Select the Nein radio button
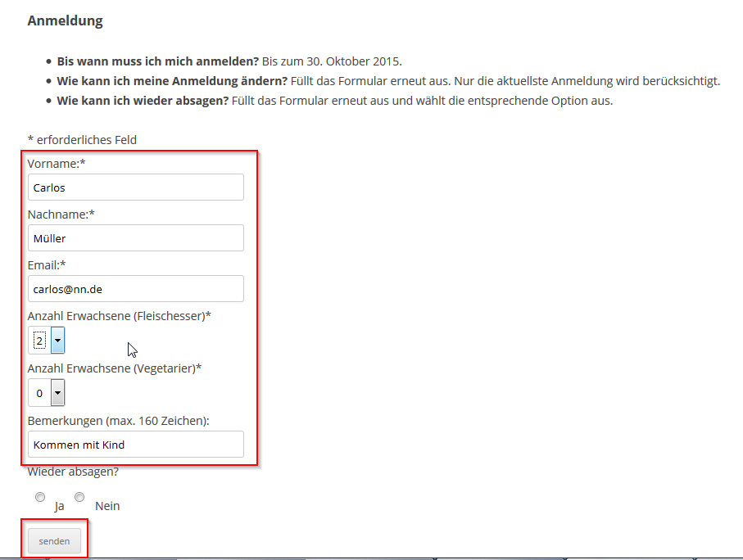Image resolution: width=743 pixels, height=560 pixels. [x=79, y=497]
